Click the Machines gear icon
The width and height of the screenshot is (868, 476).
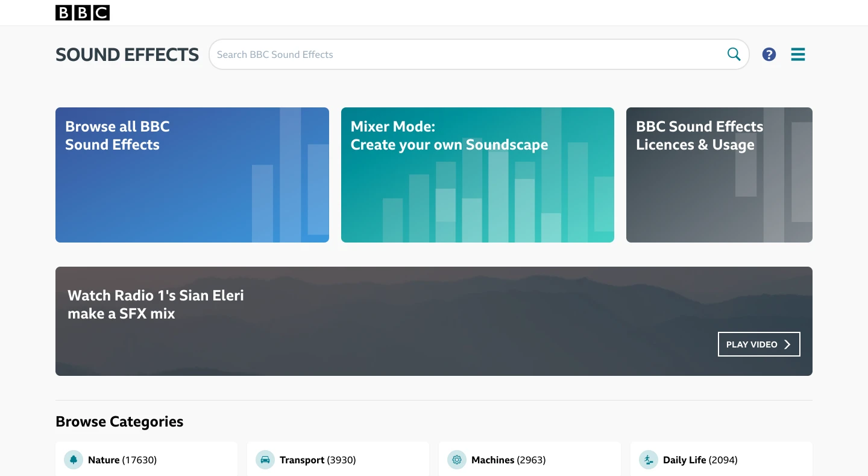pos(457,460)
